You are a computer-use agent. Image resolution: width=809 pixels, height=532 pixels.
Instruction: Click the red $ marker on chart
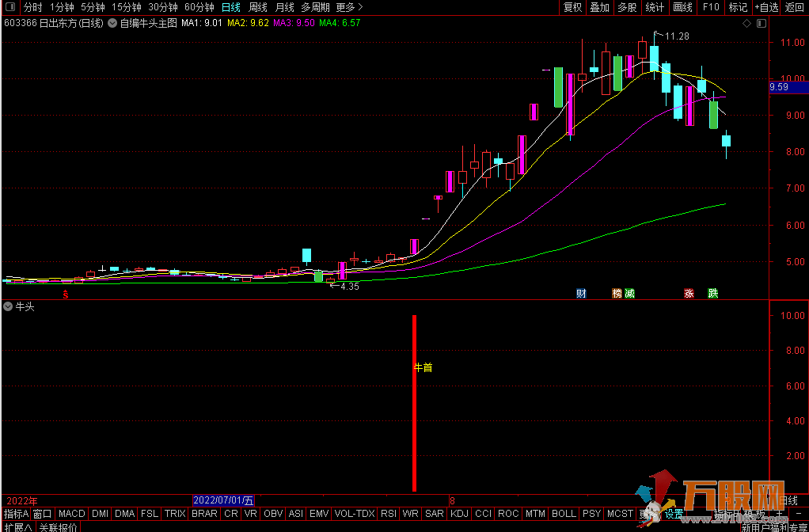[x=66, y=294]
